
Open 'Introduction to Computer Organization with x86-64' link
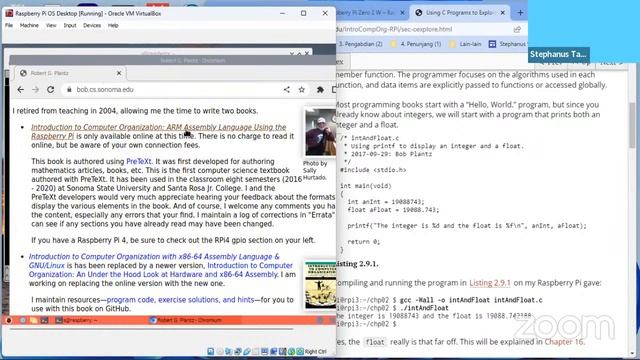154,261
